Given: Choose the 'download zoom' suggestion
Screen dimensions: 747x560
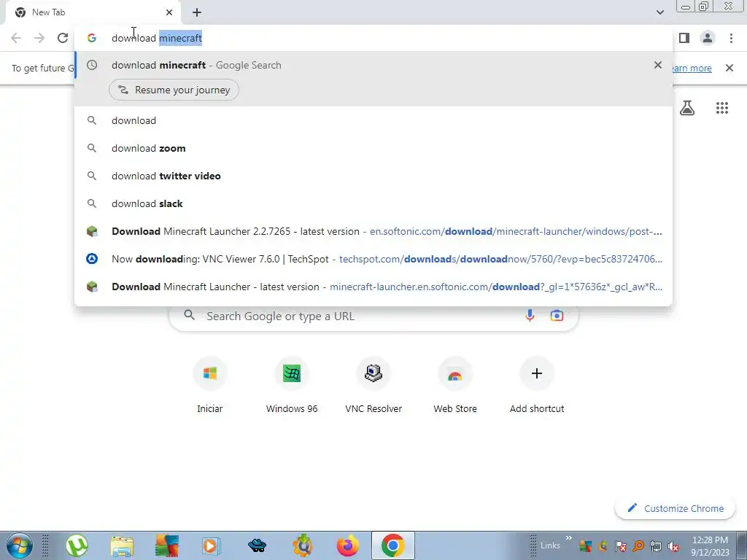Looking at the screenshot, I should click(x=373, y=148).
